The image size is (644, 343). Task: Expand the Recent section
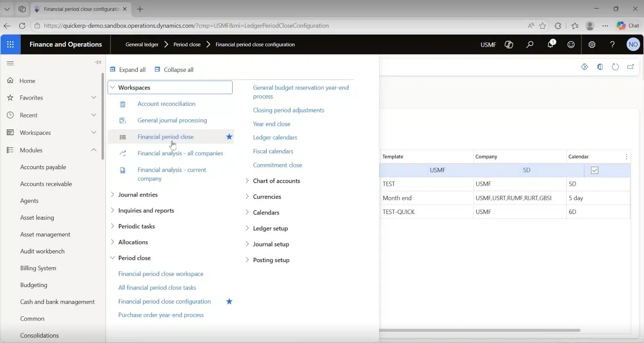pos(93,115)
